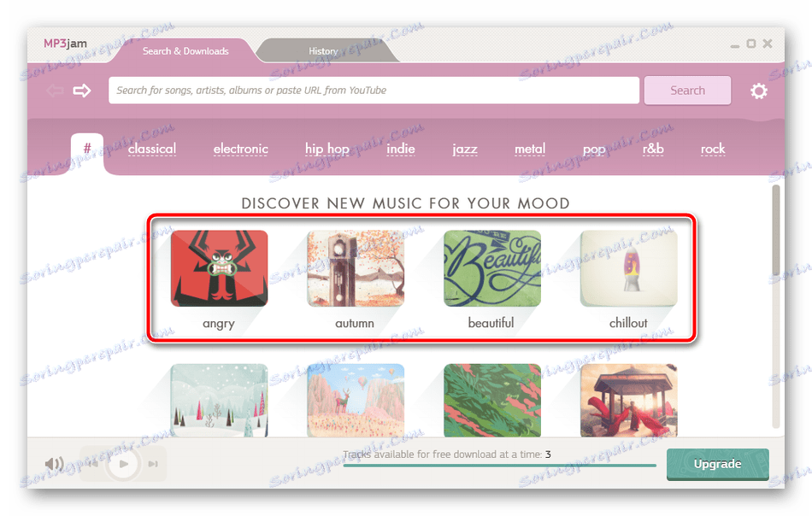Viewport: 812px width, 516px height.
Task: Click the vertical scrollbar handle
Action: (x=776, y=231)
